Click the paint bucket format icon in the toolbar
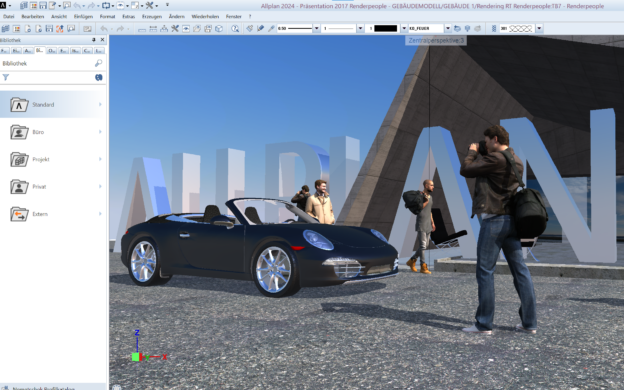 [250, 28]
